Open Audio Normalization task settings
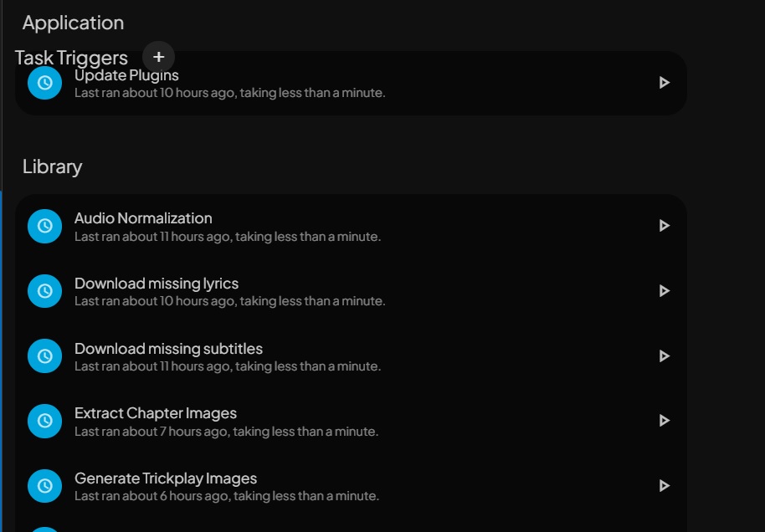Image resolution: width=765 pixels, height=532 pixels. [x=143, y=218]
